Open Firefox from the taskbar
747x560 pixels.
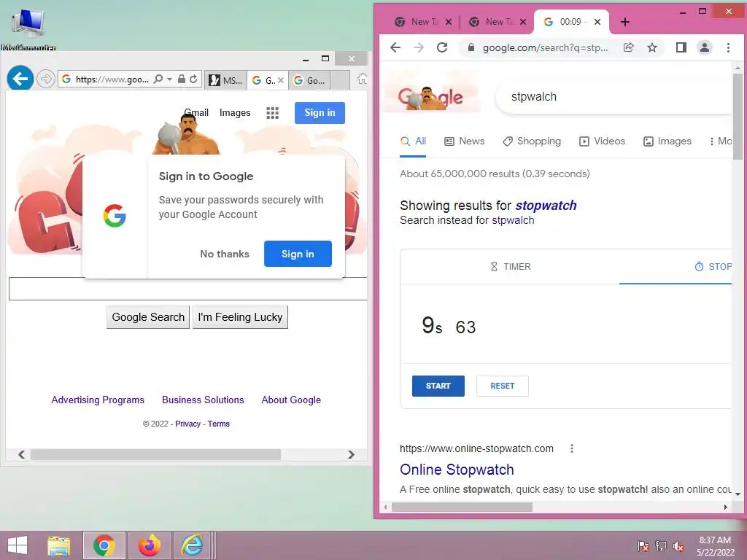coord(149,545)
